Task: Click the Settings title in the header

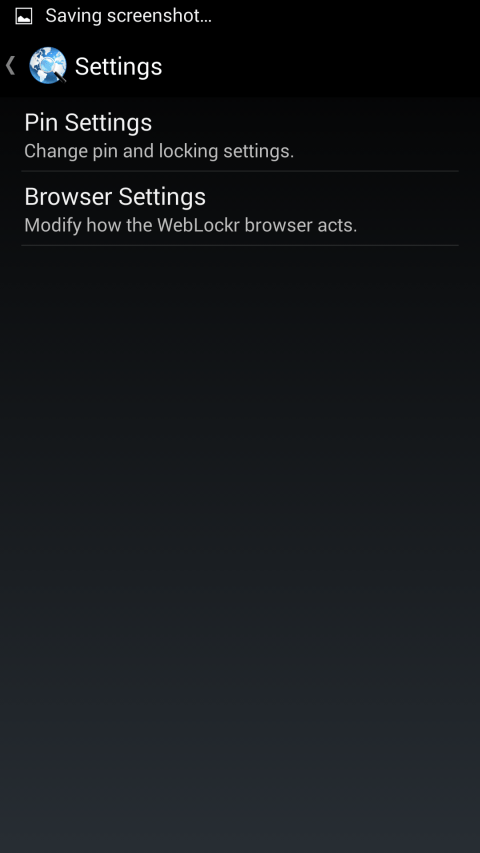Action: pyautogui.click(x=118, y=66)
